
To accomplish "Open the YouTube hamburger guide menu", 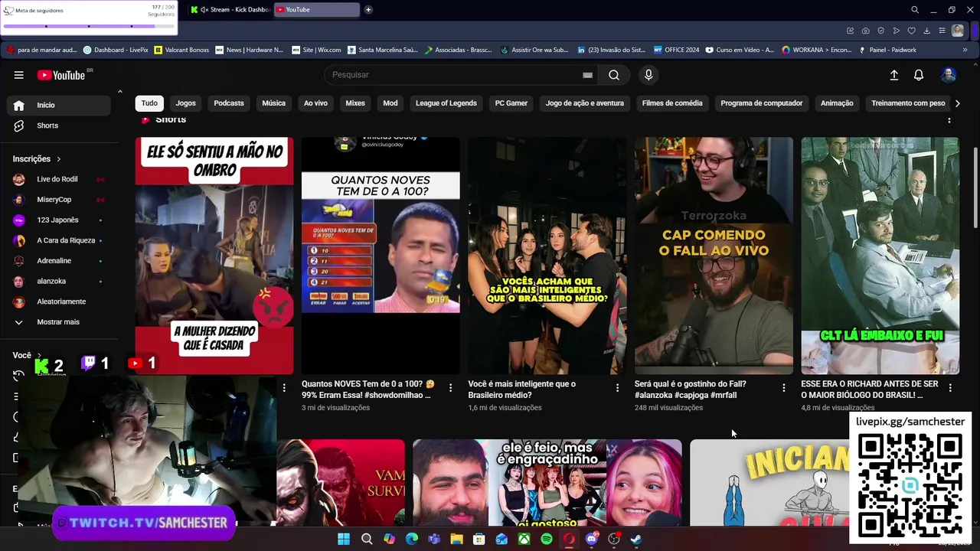I will pyautogui.click(x=18, y=75).
